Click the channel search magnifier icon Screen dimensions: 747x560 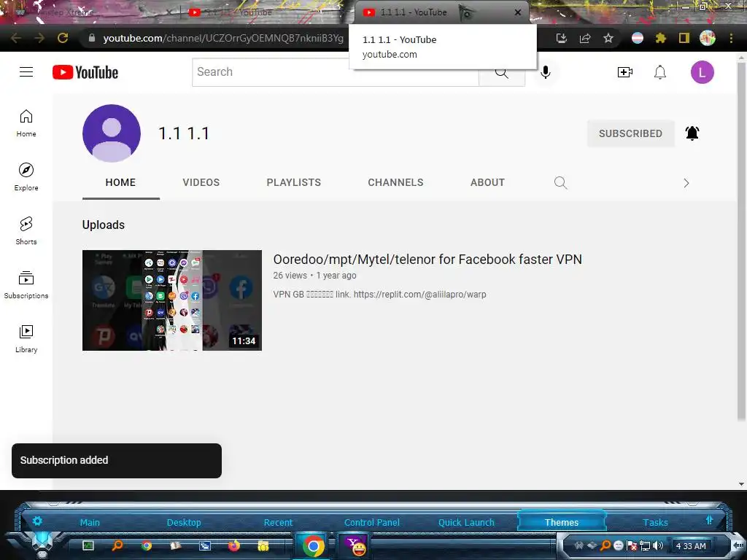(x=560, y=183)
